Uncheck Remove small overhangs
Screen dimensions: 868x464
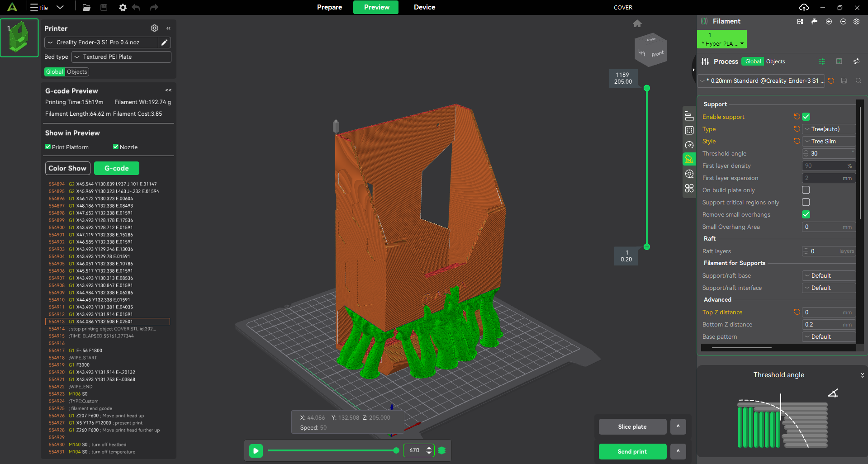pos(806,214)
